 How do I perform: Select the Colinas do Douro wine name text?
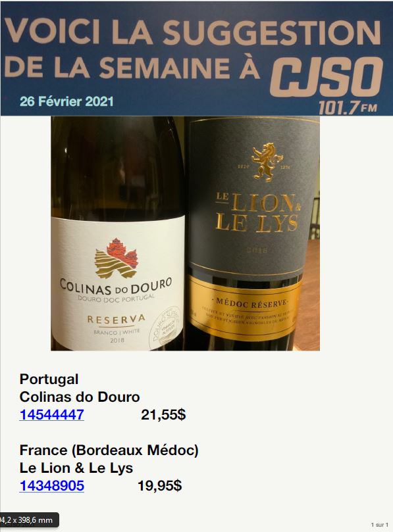80,397
